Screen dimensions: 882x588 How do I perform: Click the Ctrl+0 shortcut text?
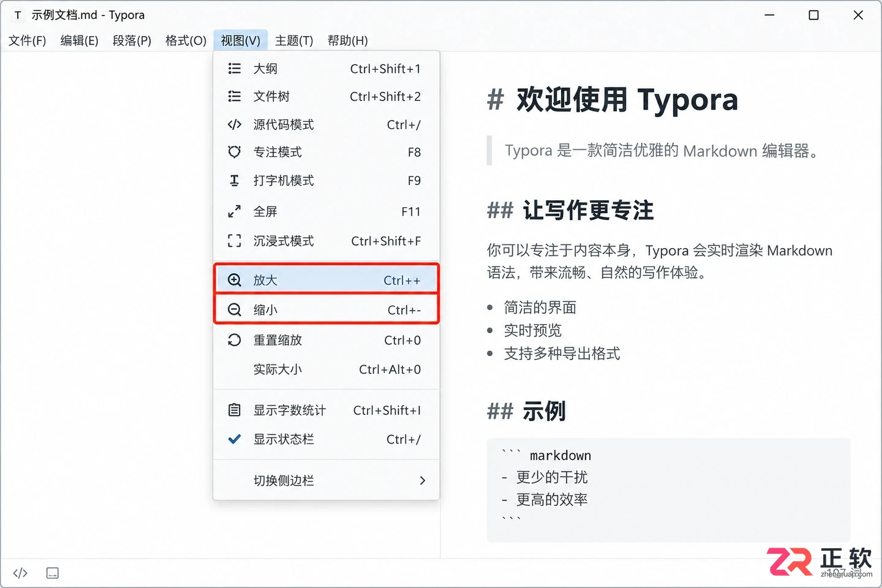(x=402, y=341)
